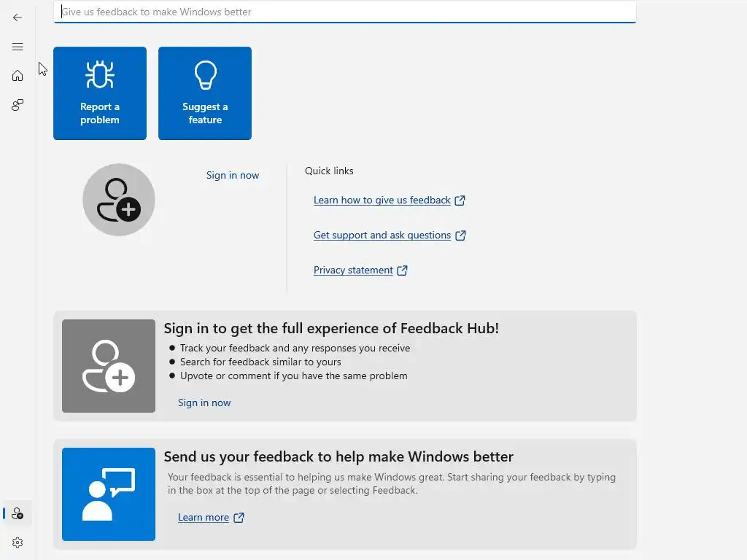The width and height of the screenshot is (747, 560).
Task: Click external-link icon after Learn how to give feedback
Action: [460, 201]
